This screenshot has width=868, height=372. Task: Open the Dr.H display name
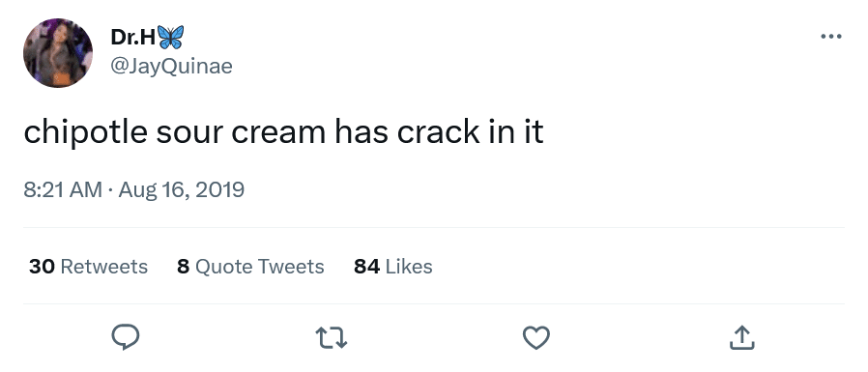pos(133,37)
